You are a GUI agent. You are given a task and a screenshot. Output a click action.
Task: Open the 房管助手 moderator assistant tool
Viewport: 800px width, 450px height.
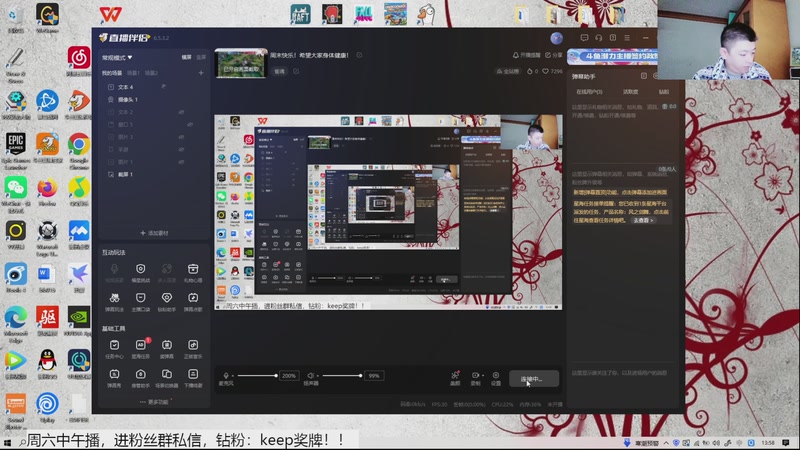140,378
